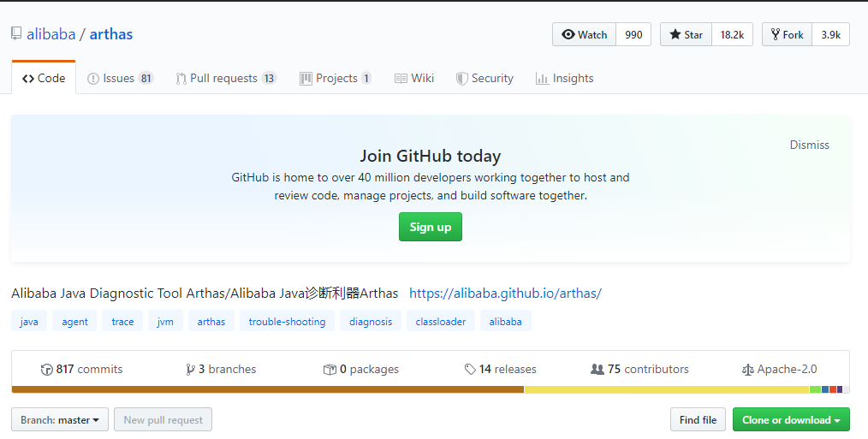Select the java topic tag
The height and width of the screenshot is (439, 868).
coord(29,321)
